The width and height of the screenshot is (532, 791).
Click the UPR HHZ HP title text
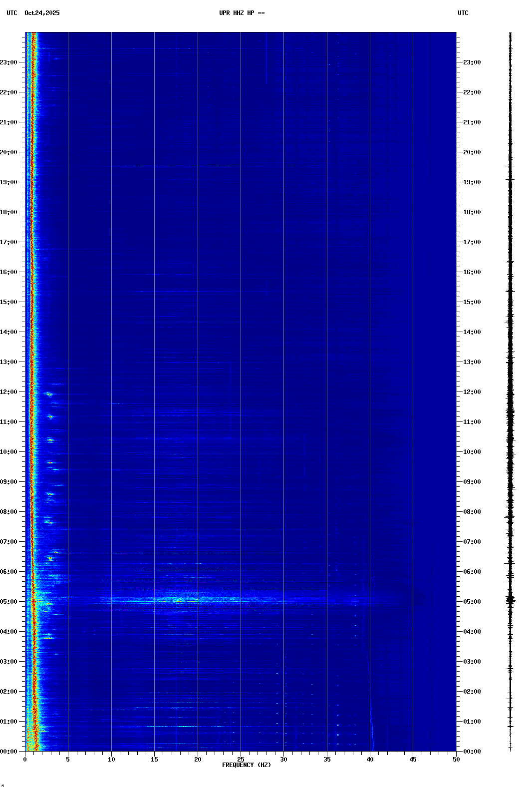coord(242,13)
